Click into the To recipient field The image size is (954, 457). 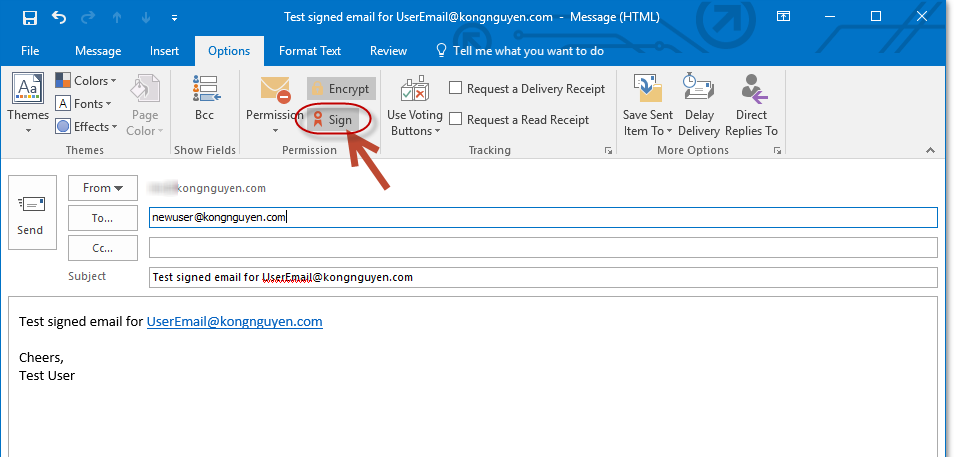543,217
